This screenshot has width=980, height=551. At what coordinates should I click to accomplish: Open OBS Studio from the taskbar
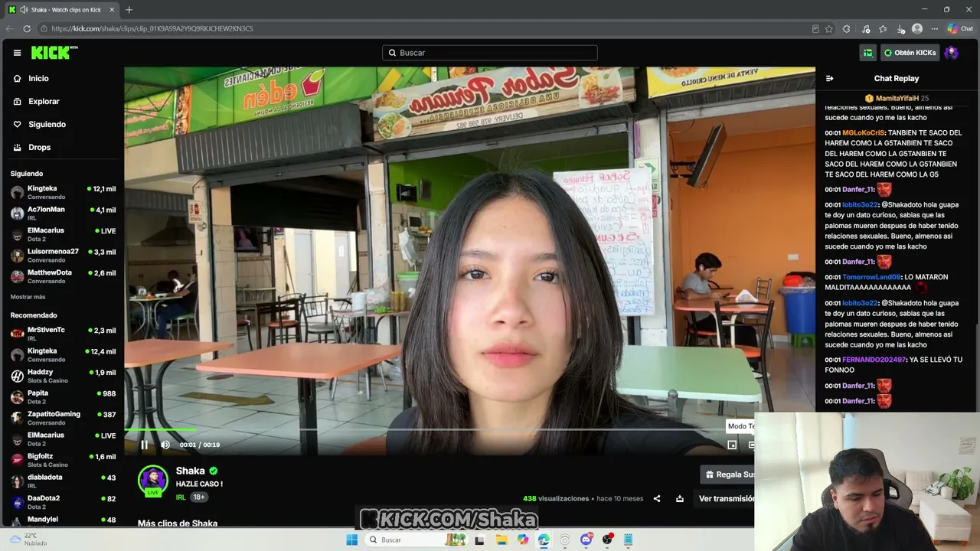pos(608,540)
